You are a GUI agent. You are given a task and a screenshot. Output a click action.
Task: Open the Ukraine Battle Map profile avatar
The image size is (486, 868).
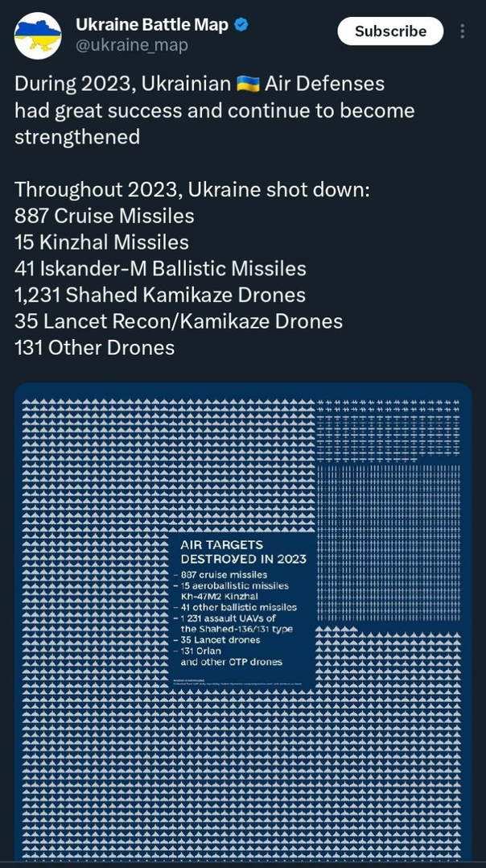pyautogui.click(x=38, y=35)
